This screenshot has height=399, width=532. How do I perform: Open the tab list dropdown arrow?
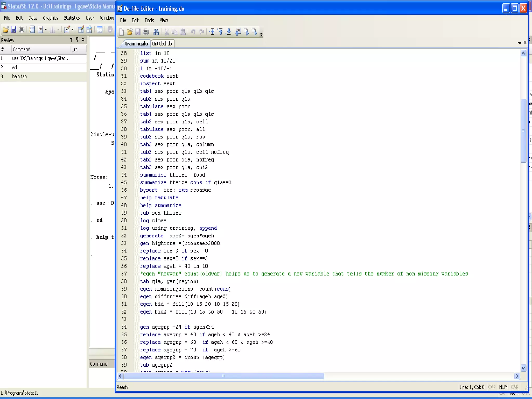520,43
